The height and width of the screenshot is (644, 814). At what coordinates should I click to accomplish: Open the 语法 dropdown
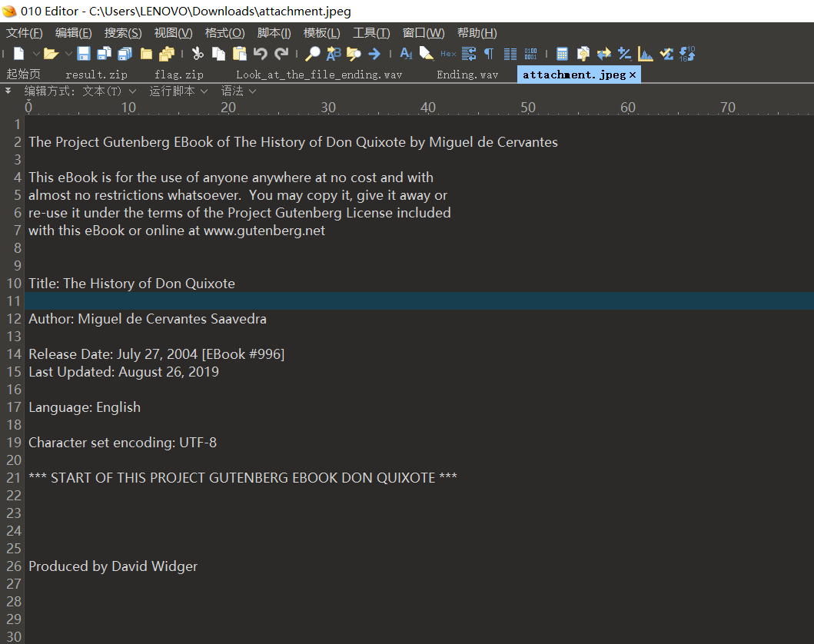point(239,91)
